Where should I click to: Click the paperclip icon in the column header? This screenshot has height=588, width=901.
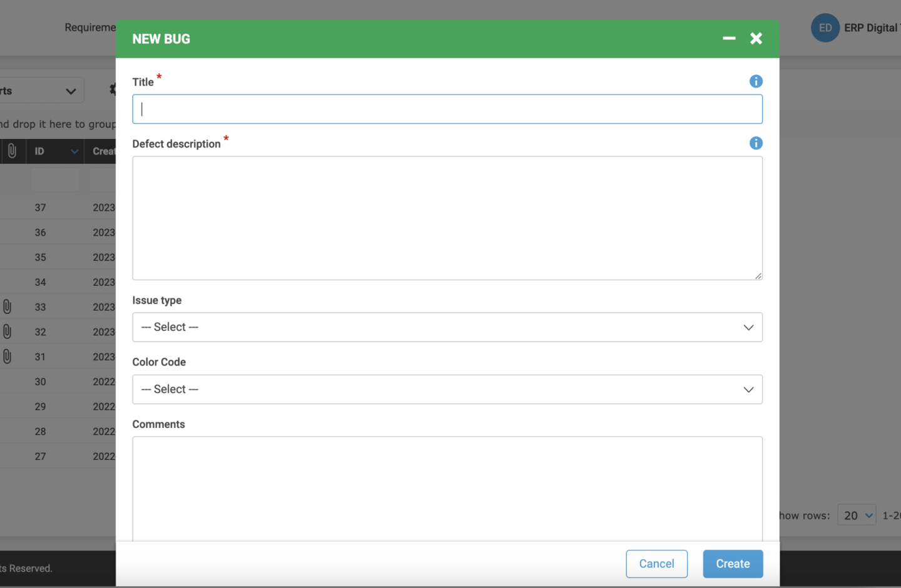pyautogui.click(x=13, y=151)
